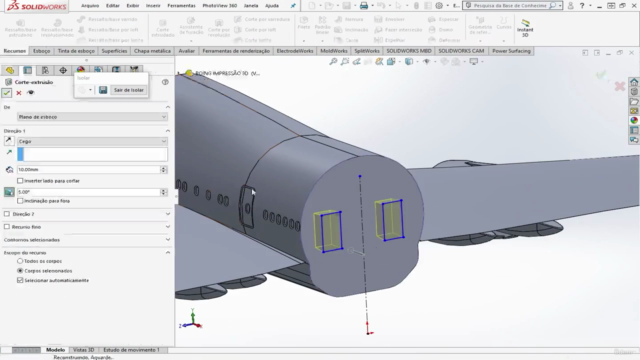Click Zoom to Fit icon in viewport toolbar
The height and width of the screenshot is (360, 640).
(333, 62)
